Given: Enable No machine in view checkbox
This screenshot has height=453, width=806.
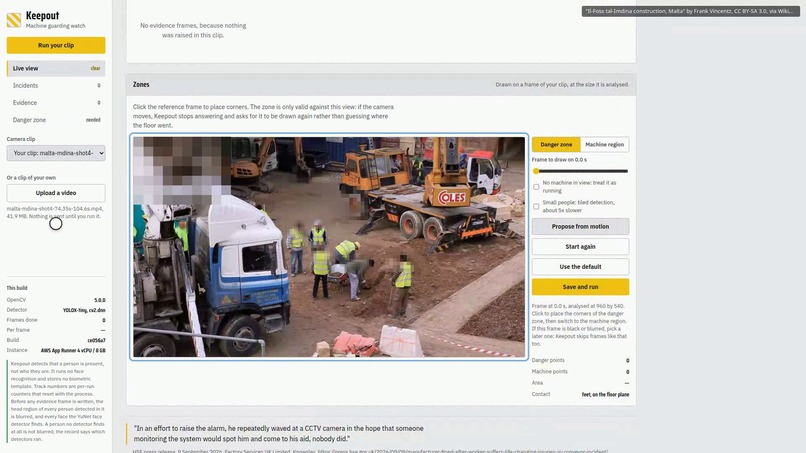Looking at the screenshot, I should [x=536, y=187].
